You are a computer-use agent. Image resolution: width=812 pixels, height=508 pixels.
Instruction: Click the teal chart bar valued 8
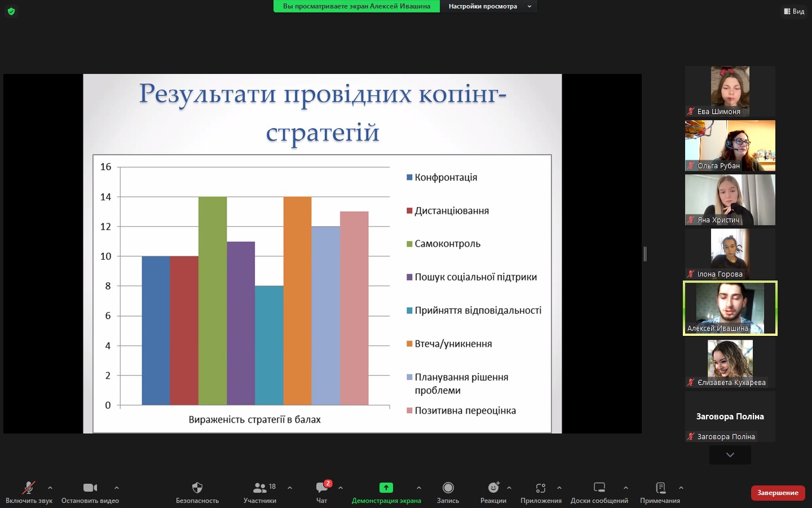(269, 345)
